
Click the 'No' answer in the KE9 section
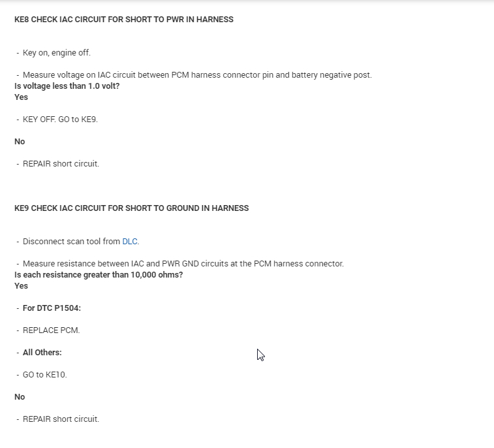(x=20, y=397)
